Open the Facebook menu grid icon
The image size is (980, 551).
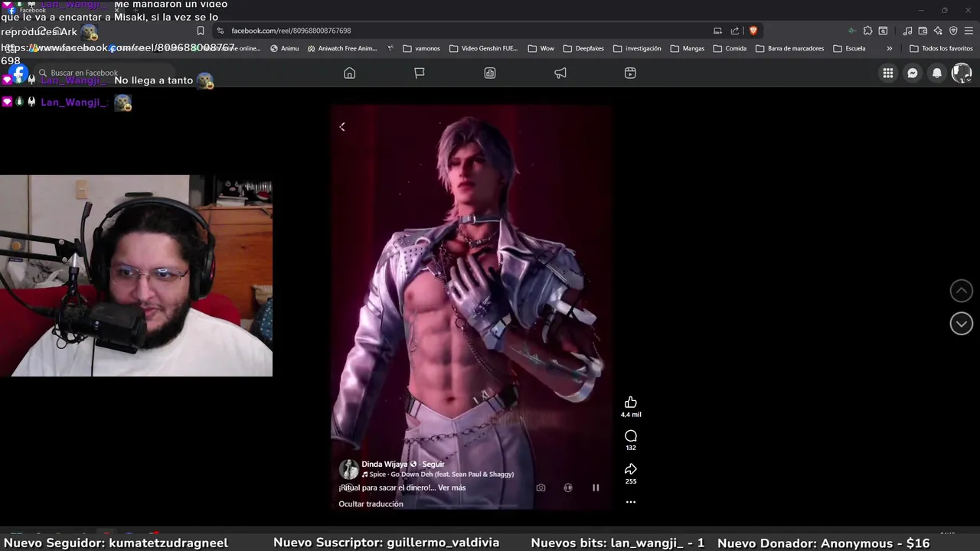tap(888, 73)
